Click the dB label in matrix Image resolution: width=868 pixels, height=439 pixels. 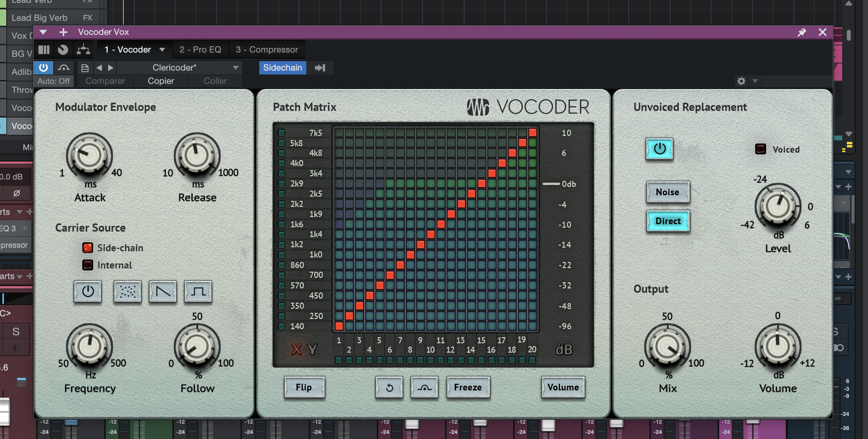pos(564,350)
